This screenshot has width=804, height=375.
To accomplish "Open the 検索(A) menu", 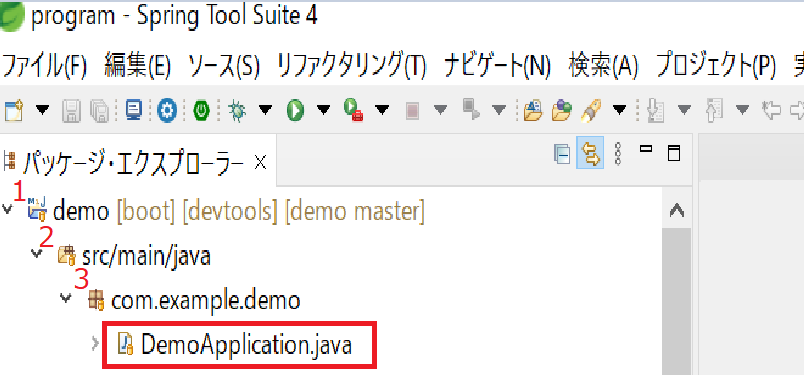I will point(604,66).
